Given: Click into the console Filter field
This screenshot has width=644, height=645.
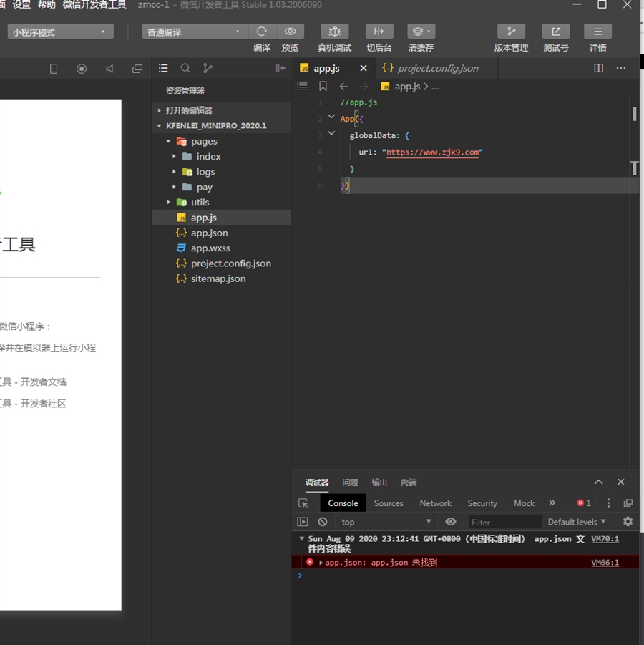Looking at the screenshot, I should point(504,522).
